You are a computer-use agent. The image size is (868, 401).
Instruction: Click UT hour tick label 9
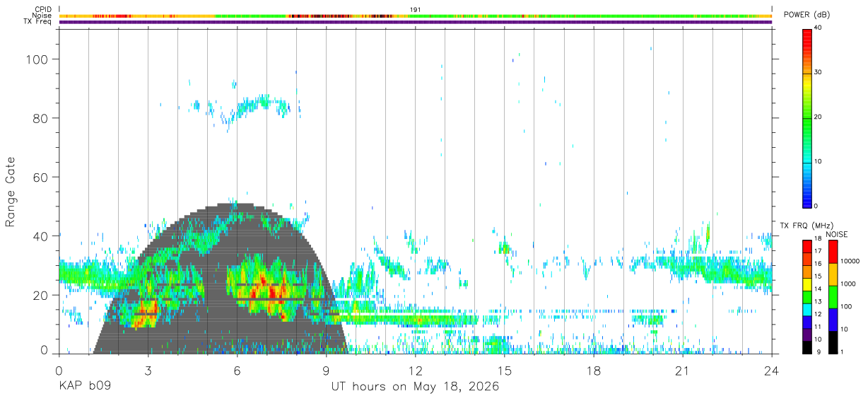tap(326, 371)
